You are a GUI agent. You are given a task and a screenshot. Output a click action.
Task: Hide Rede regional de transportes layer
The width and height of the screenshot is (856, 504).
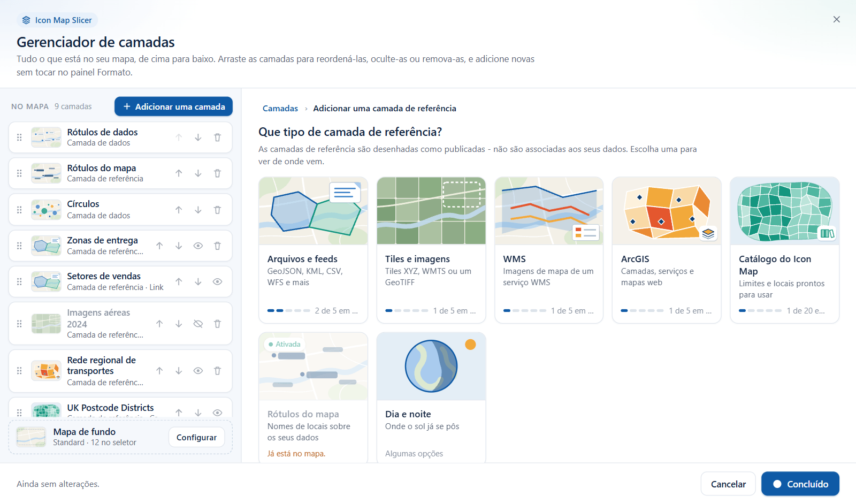pos(198,371)
